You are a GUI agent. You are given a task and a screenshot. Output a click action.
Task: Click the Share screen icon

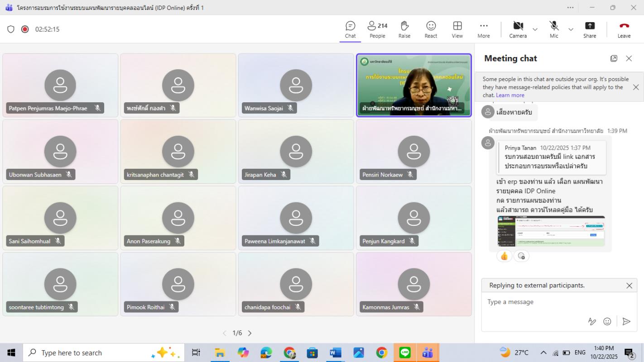pyautogui.click(x=589, y=29)
